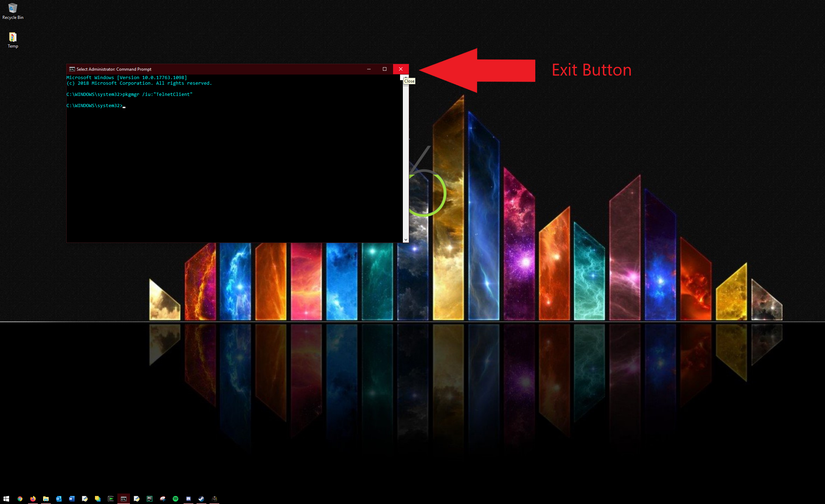Screen dimensions: 825x504
Task: Click the Command Prompt scrollbar down arrow
Action: click(x=406, y=239)
